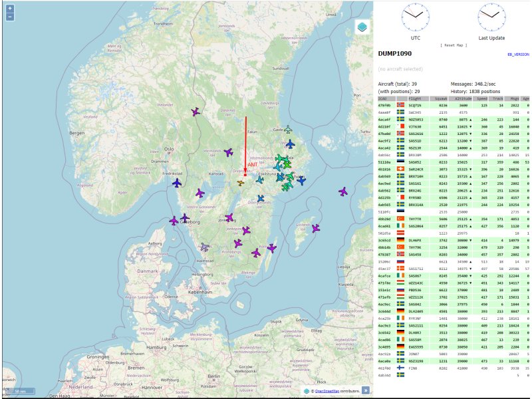Open the EB_VERSION link
Image resolution: width=532 pixels, height=399 pixels.
[x=518, y=55]
